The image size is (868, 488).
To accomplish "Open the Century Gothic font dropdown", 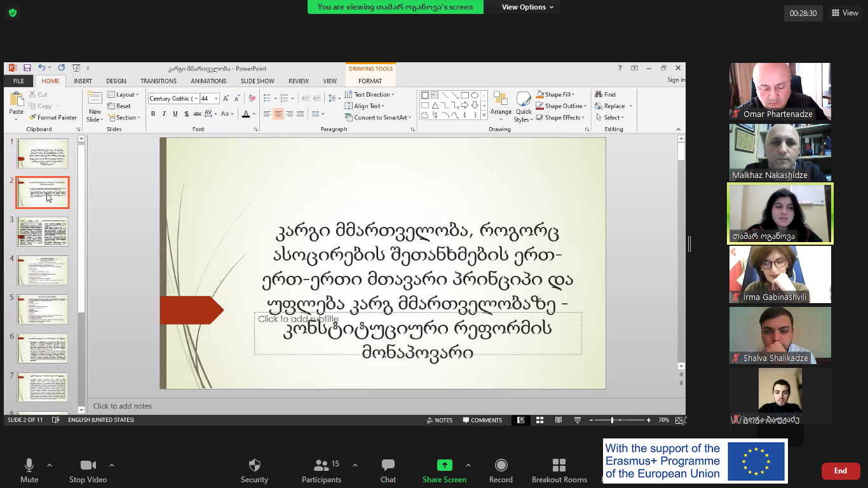I will [196, 98].
